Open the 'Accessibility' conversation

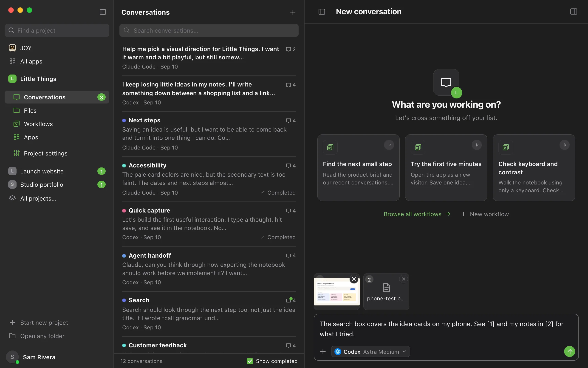(x=209, y=179)
